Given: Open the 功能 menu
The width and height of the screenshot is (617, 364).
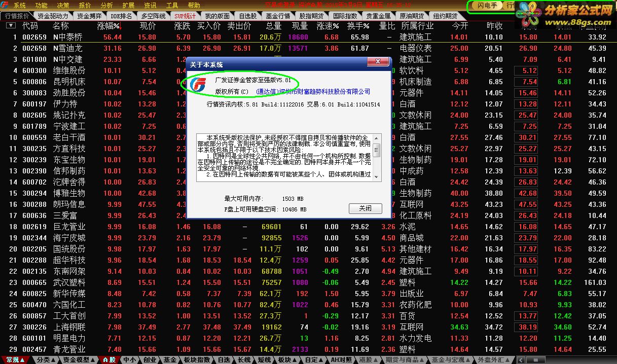Looking at the screenshot, I should click(x=42, y=6).
